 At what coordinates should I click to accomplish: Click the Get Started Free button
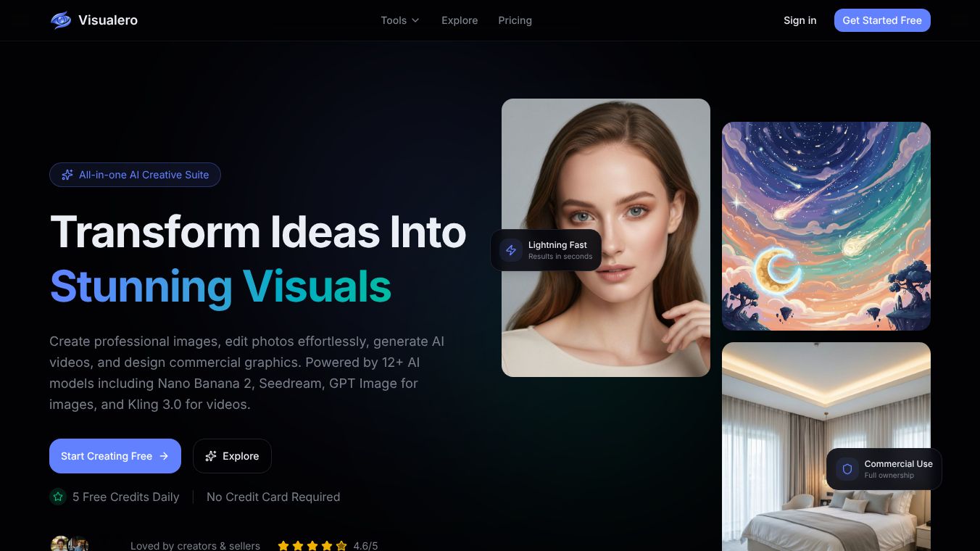[882, 20]
